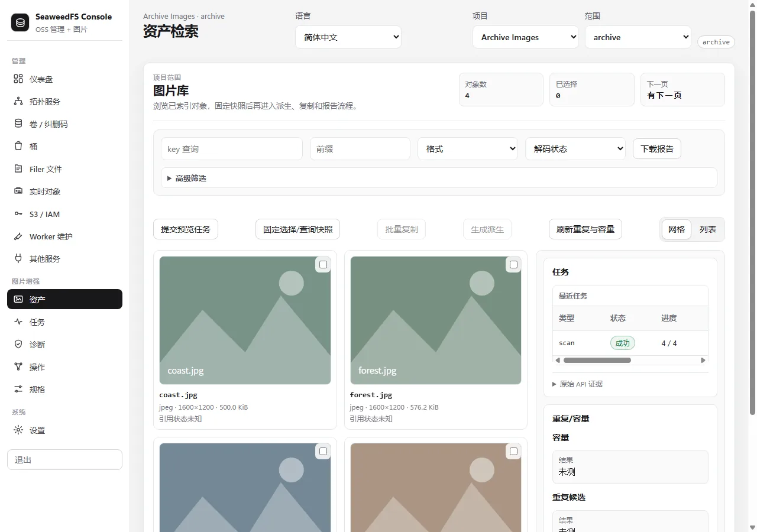This screenshot has width=757, height=532.
Task: Select the 其他服务 plug icon
Action: coord(18,259)
